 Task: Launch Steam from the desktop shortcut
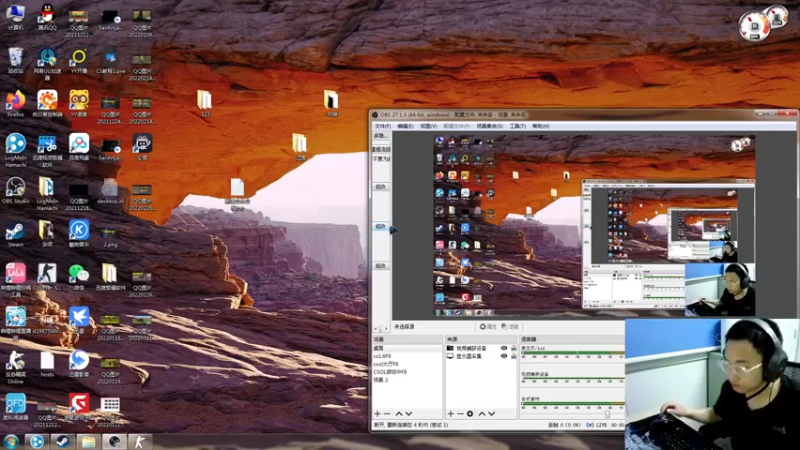15,234
